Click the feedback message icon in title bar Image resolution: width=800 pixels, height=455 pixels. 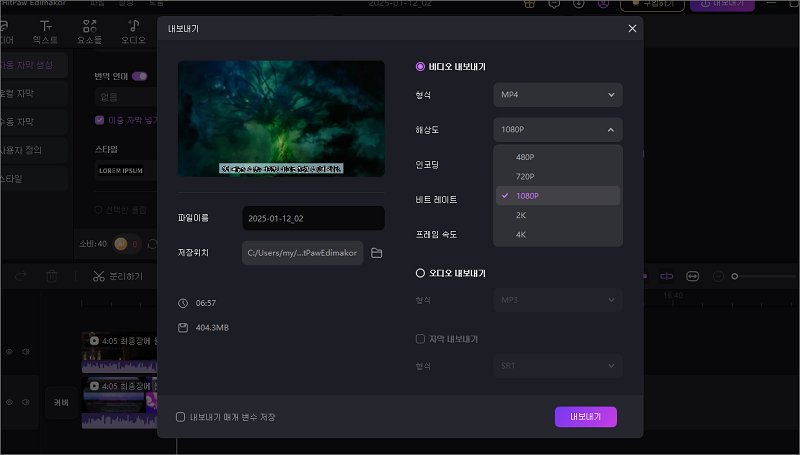554,4
